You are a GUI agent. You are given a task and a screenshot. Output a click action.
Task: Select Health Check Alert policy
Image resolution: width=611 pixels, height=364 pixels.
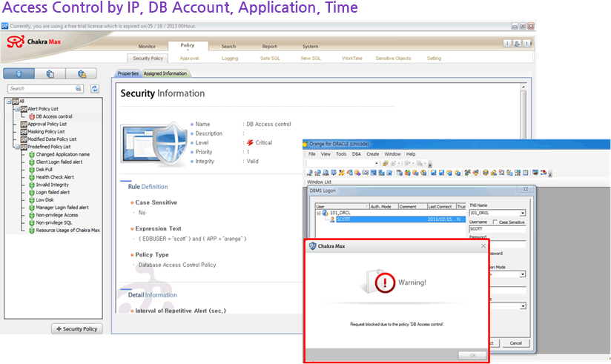(55, 177)
